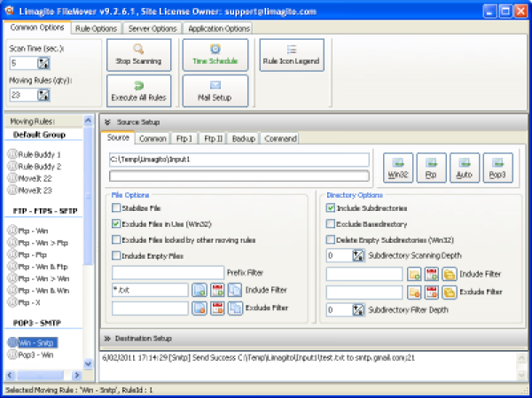
Task: Click date icon beside file Include Filter
Action: (217, 290)
